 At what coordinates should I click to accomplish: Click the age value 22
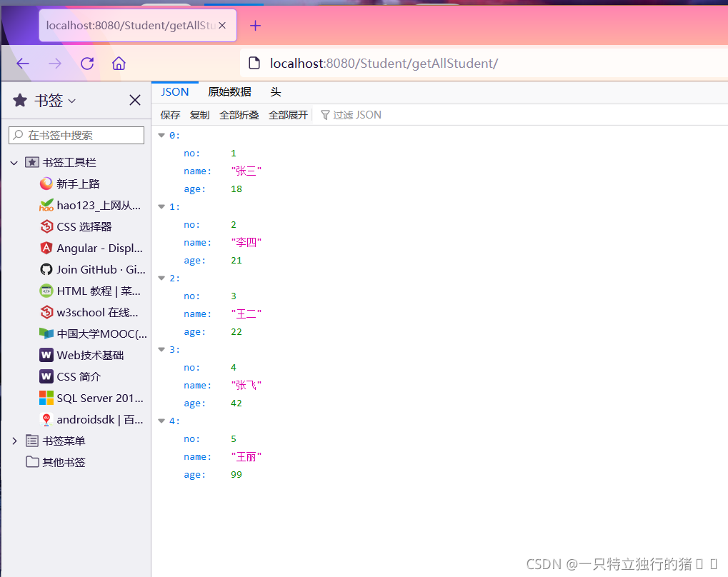pos(236,332)
